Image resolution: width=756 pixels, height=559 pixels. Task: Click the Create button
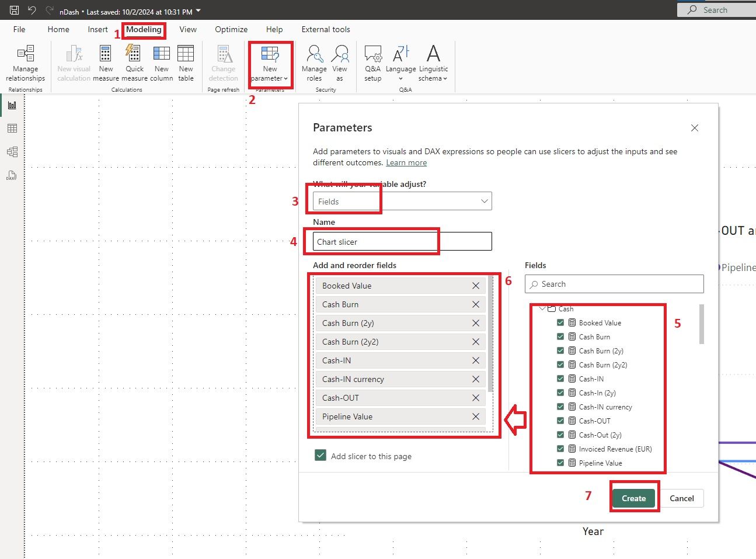(634, 498)
